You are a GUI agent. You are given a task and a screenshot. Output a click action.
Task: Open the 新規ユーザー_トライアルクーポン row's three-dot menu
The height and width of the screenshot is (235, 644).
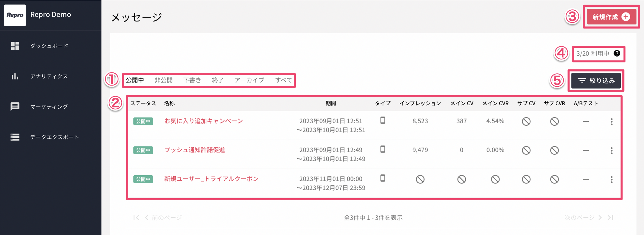(x=611, y=180)
